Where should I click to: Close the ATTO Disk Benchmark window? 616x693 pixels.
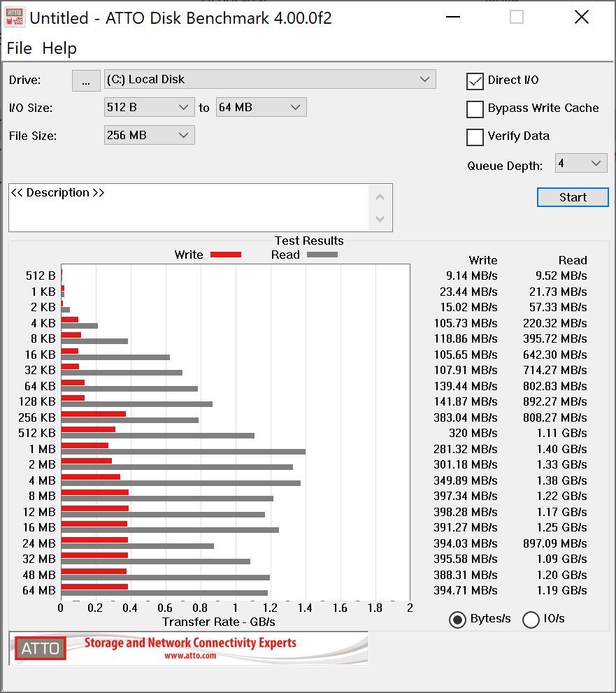581,17
